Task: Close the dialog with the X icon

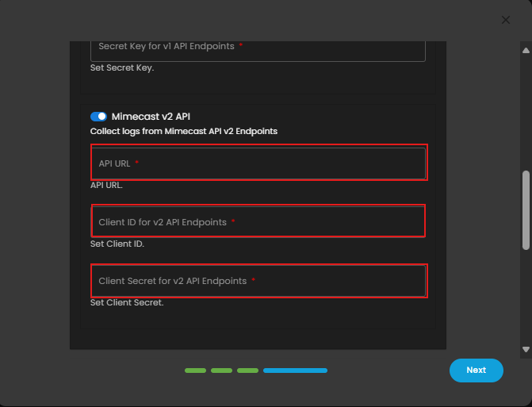Action: coord(506,20)
